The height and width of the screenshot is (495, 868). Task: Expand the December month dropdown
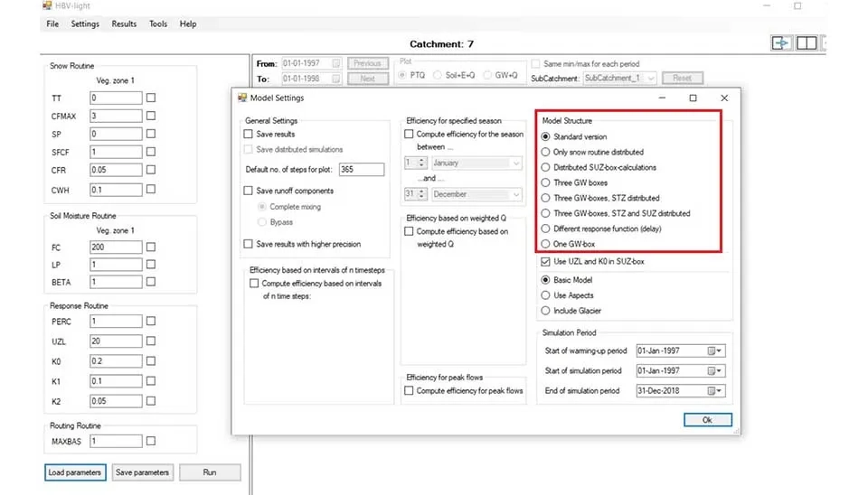click(x=515, y=194)
